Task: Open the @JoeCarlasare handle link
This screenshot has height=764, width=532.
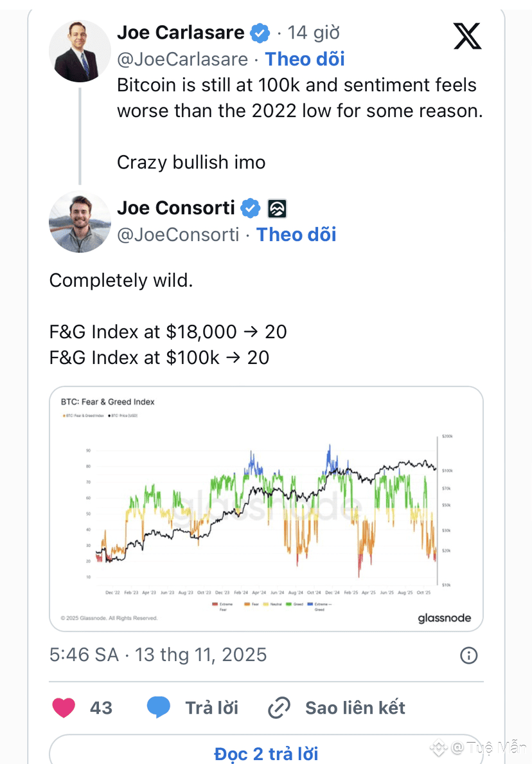Action: pos(182,59)
